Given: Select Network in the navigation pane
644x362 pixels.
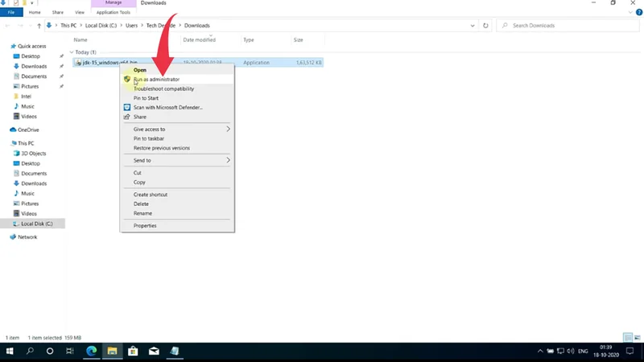Looking at the screenshot, I should (27, 237).
